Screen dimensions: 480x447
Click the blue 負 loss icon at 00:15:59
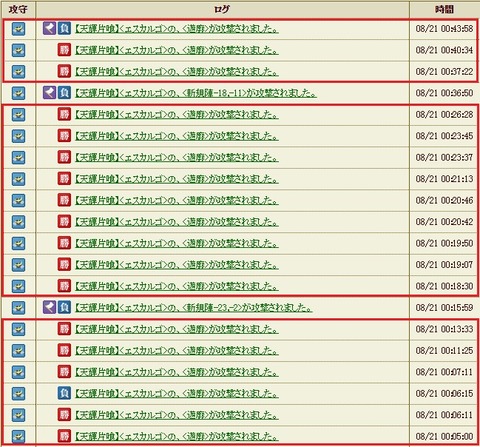click(64, 307)
